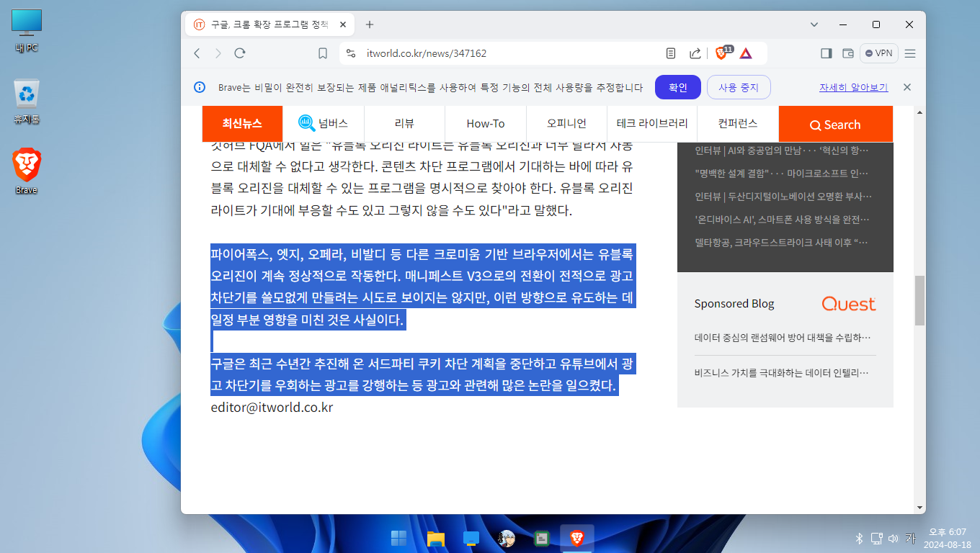
Task: Click the page vertical scrollbar thumb
Action: [919, 300]
